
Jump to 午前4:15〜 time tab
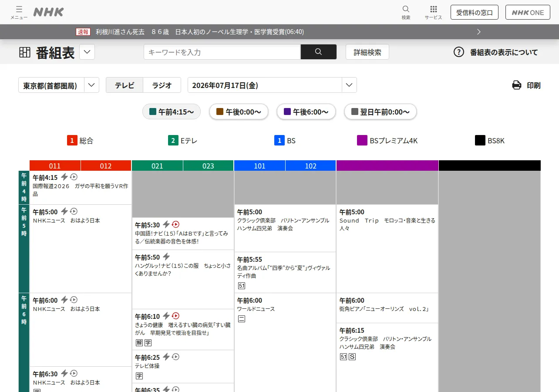click(172, 112)
